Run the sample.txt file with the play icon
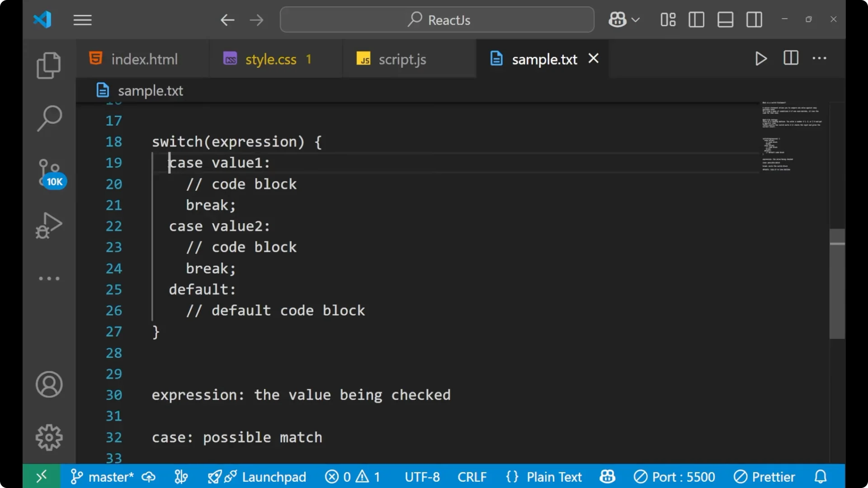This screenshot has height=488, width=868. pos(761,59)
